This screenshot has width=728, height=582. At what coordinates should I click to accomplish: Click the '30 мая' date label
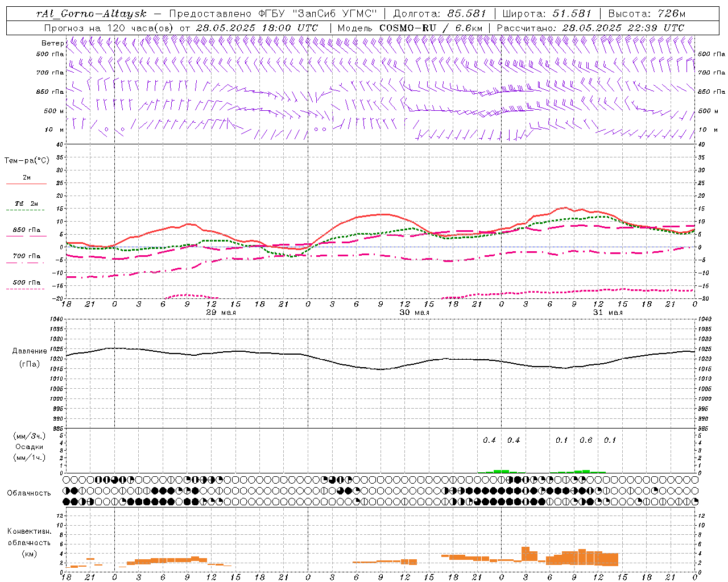pos(414,313)
